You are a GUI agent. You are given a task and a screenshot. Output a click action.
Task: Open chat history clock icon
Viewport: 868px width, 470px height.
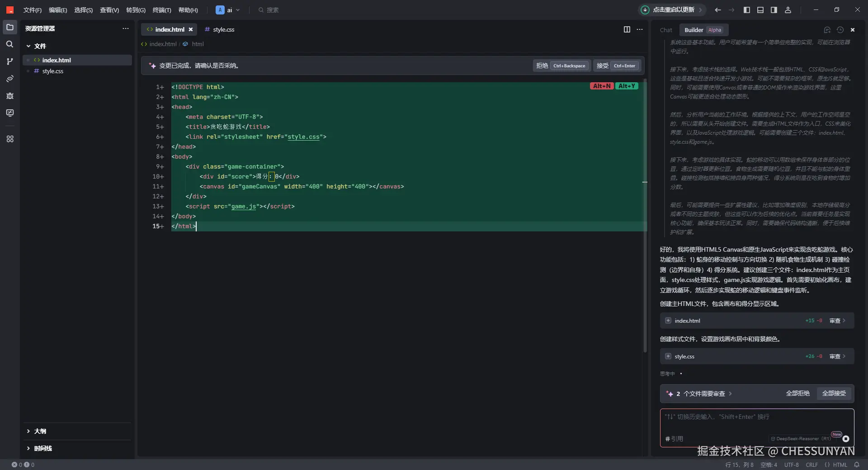point(840,30)
